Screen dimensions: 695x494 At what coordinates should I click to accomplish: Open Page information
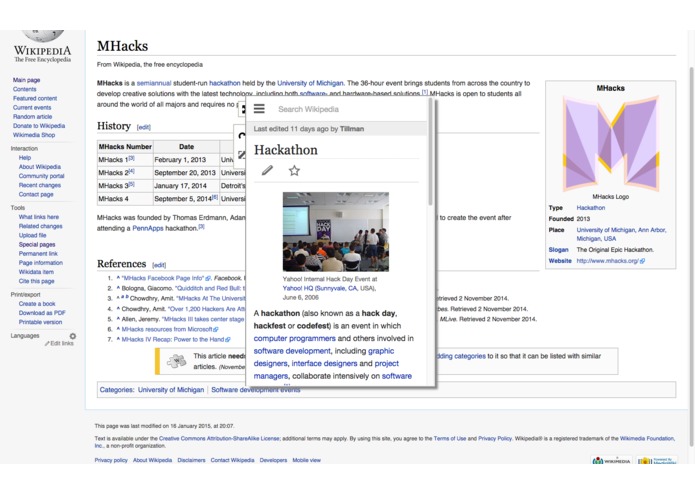(x=41, y=263)
